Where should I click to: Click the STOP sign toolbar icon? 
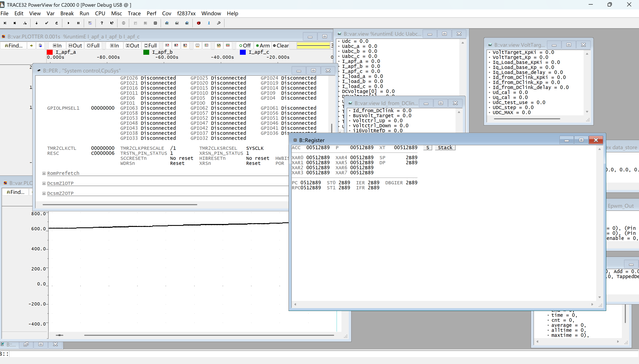coord(123,23)
